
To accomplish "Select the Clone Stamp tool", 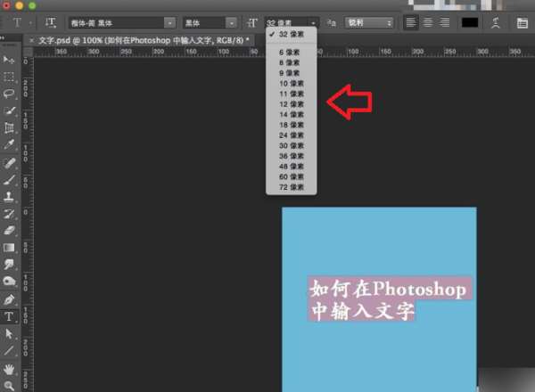I will [x=9, y=197].
